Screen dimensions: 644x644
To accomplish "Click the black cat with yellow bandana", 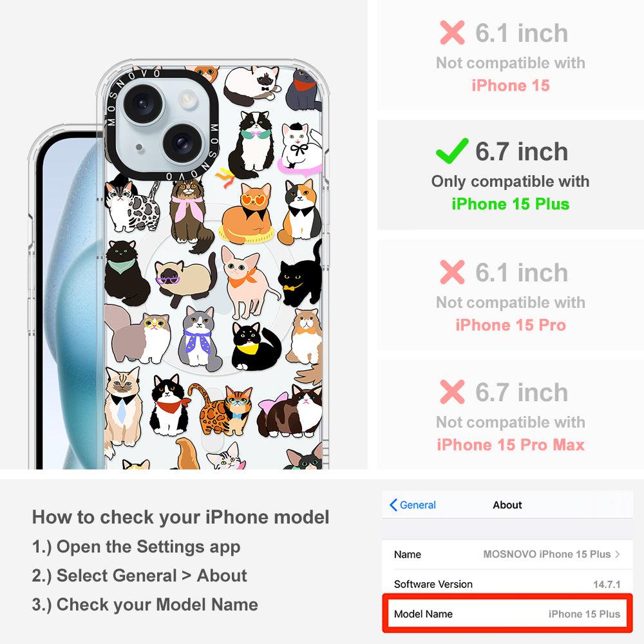I will click(256, 346).
